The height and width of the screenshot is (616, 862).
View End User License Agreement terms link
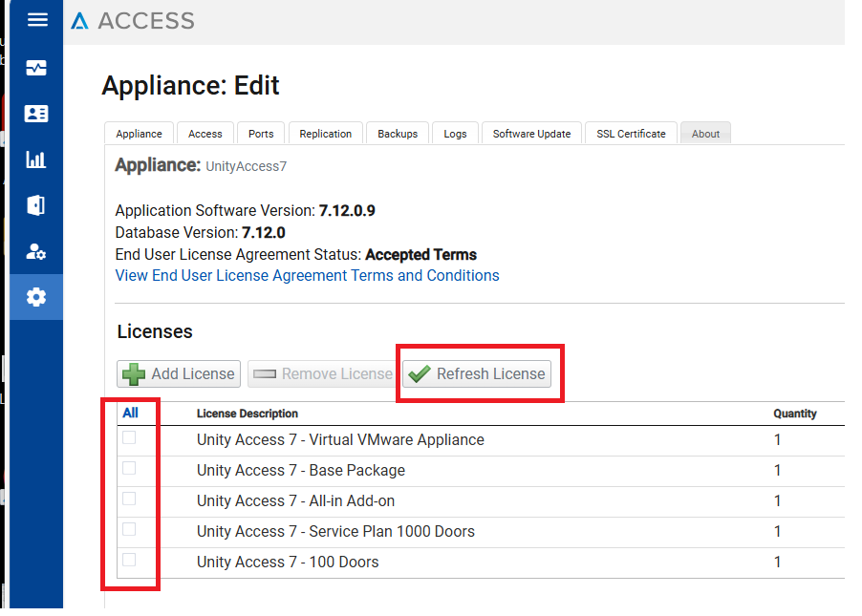pyautogui.click(x=307, y=275)
